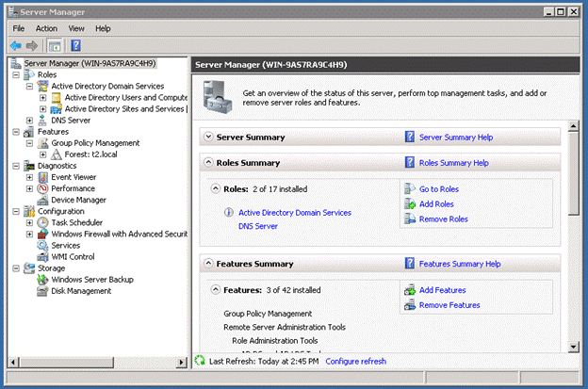
Task: Click the right pane scroll up arrow
Action: click(573, 126)
